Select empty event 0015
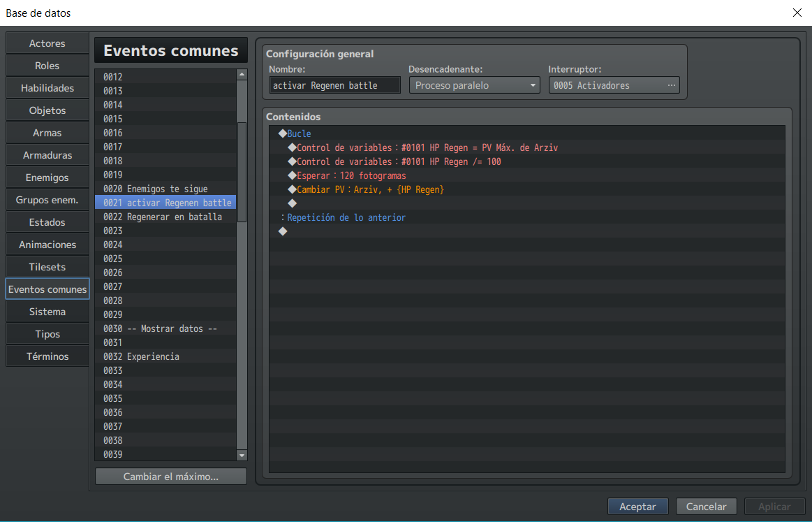Image resolution: width=812 pixels, height=522 pixels. (165, 119)
